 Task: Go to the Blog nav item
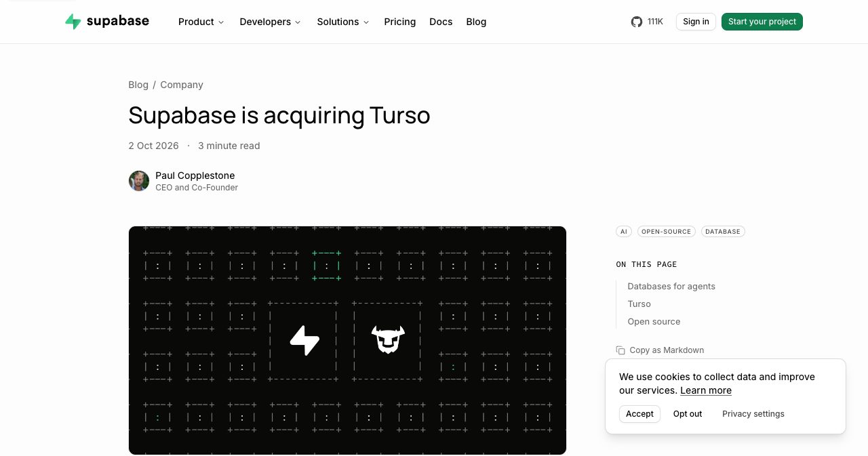pos(476,22)
